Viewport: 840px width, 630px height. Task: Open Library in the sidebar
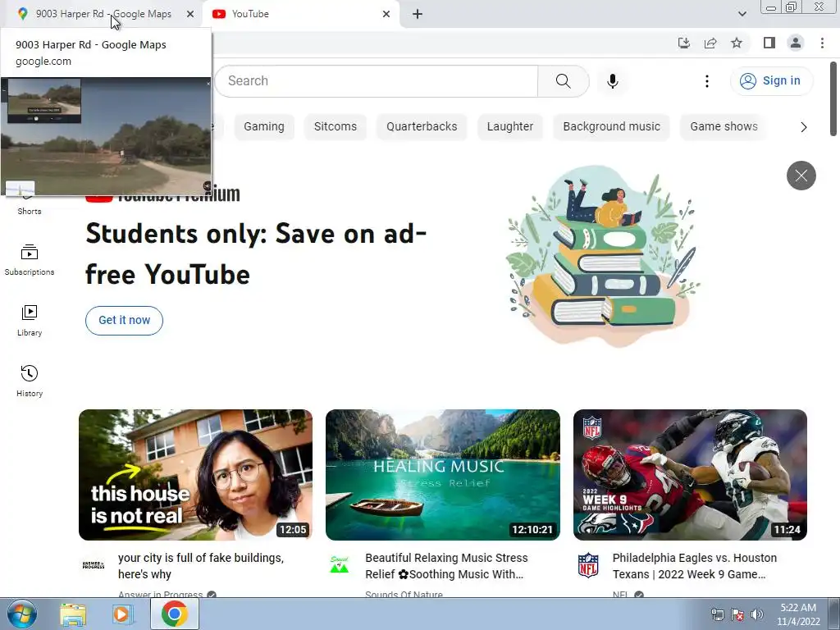30,321
